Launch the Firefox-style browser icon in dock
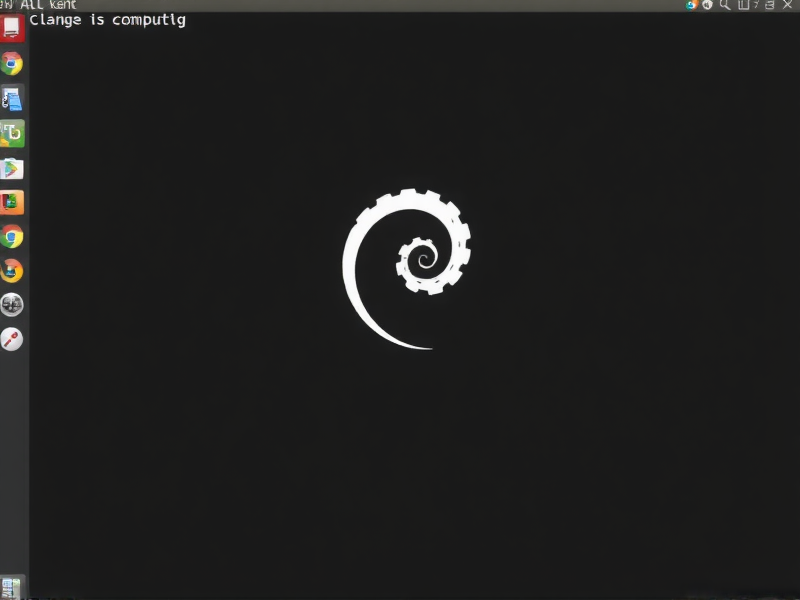 (12, 271)
